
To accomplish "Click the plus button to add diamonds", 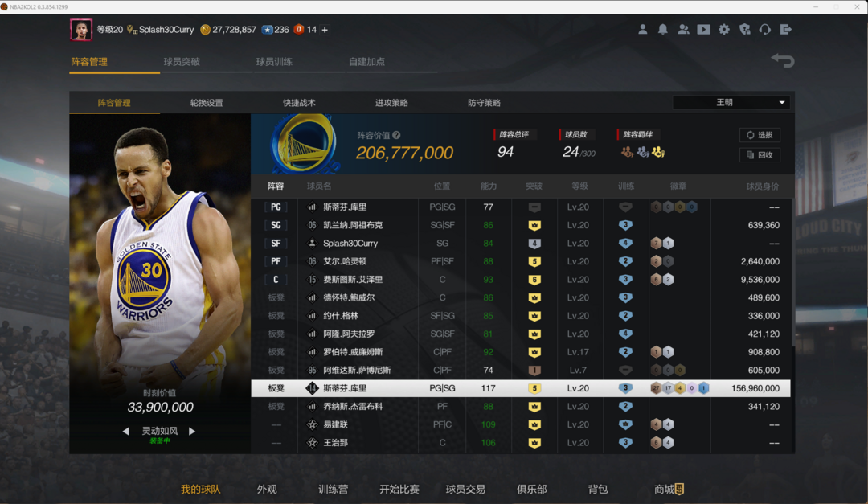I will coord(325,30).
